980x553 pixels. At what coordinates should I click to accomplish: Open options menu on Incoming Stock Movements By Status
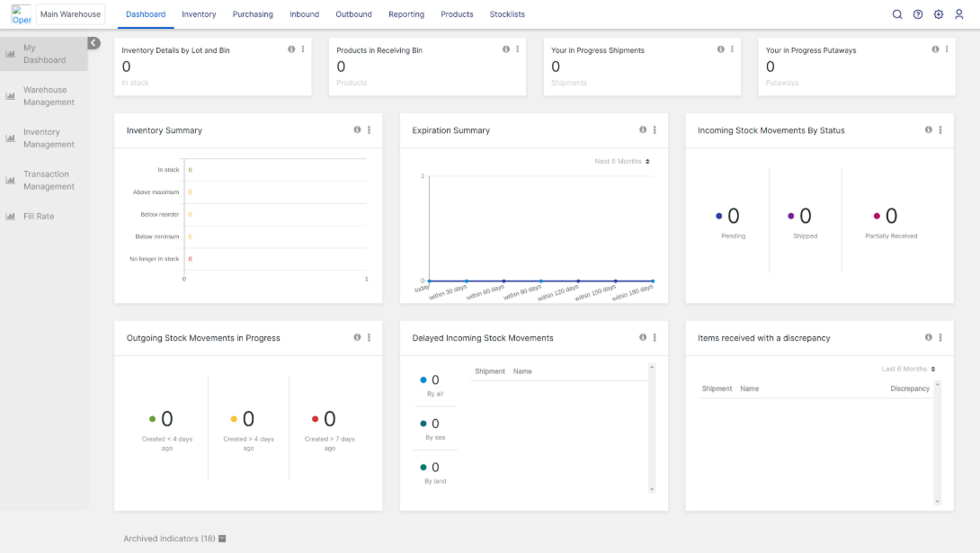pos(940,130)
